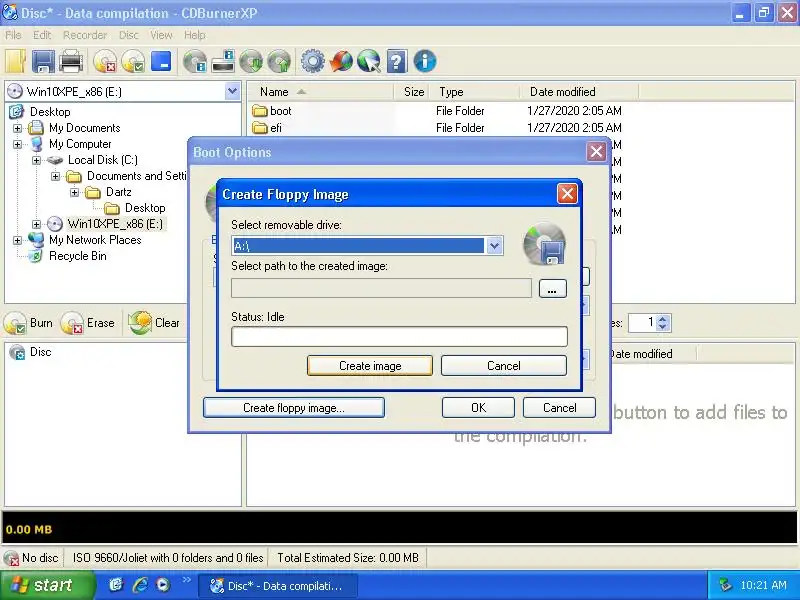Expand the My Documents tree node
Image resolution: width=800 pixels, height=600 pixels.
(x=18, y=128)
